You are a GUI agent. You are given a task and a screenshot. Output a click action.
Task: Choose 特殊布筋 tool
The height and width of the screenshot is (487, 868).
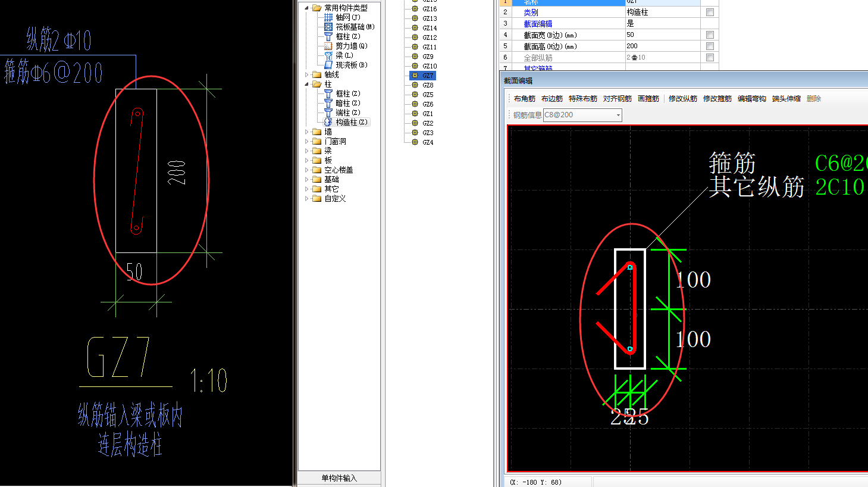[x=583, y=99]
